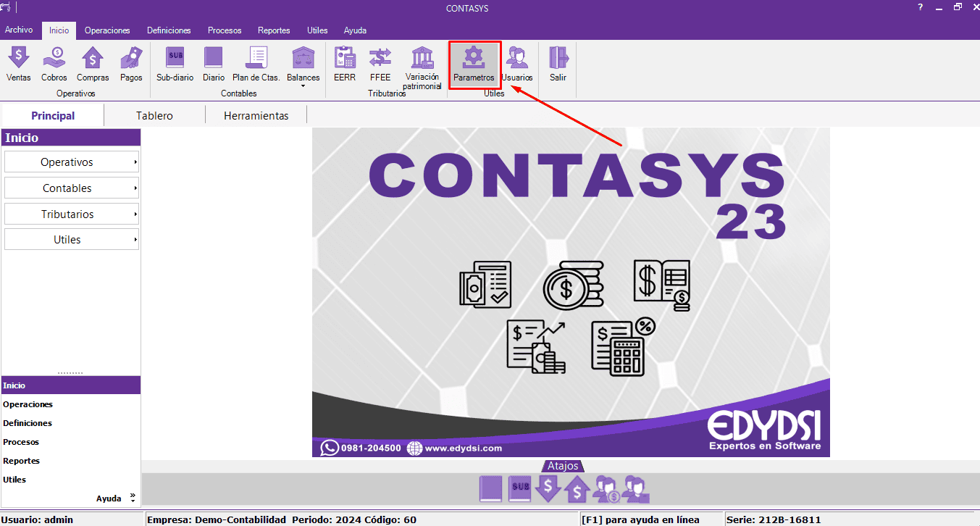The image size is (980, 526).
Task: Open Pagos rocket icon
Action: 131,64
